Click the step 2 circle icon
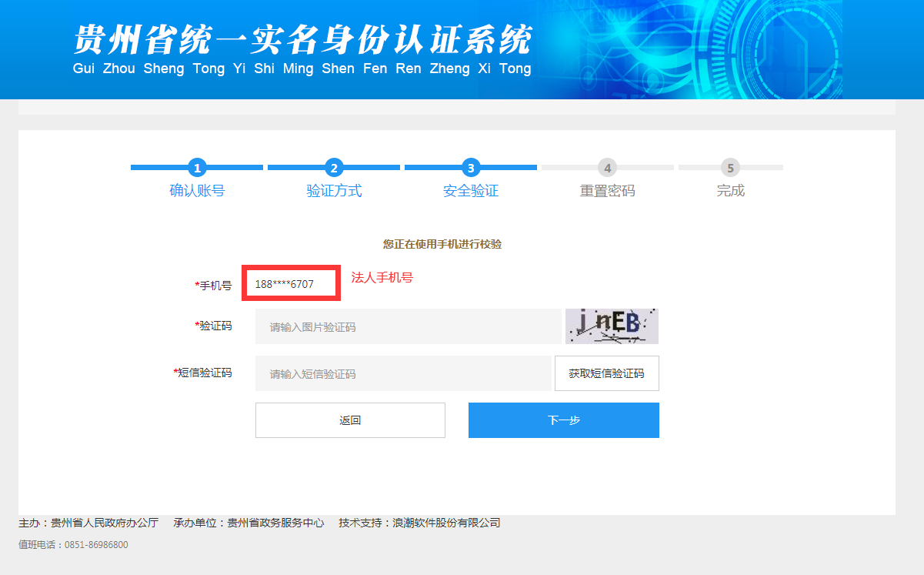 click(x=334, y=168)
